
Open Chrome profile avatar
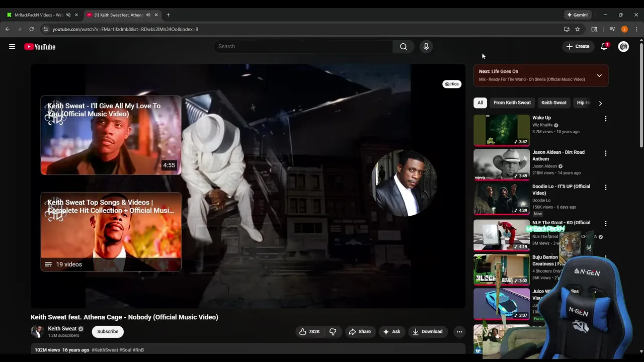click(624, 29)
